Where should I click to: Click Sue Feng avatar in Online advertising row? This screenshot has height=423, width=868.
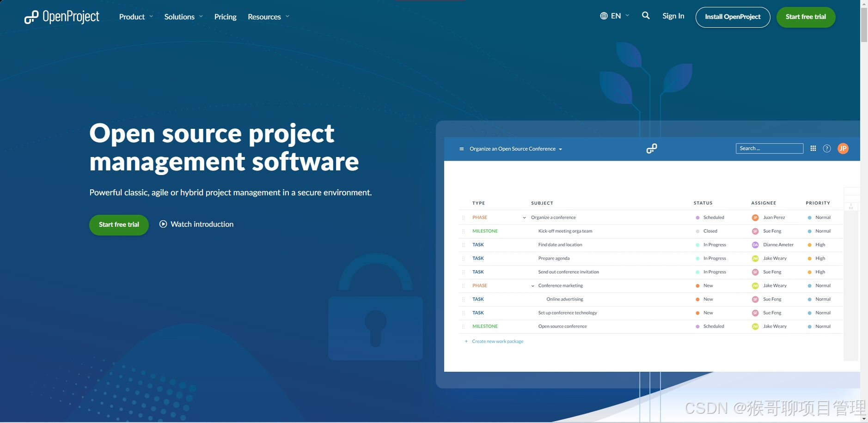[x=755, y=299]
